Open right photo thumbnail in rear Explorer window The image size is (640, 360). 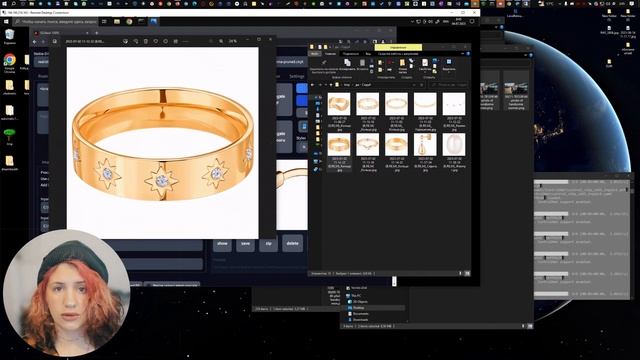tap(516, 90)
